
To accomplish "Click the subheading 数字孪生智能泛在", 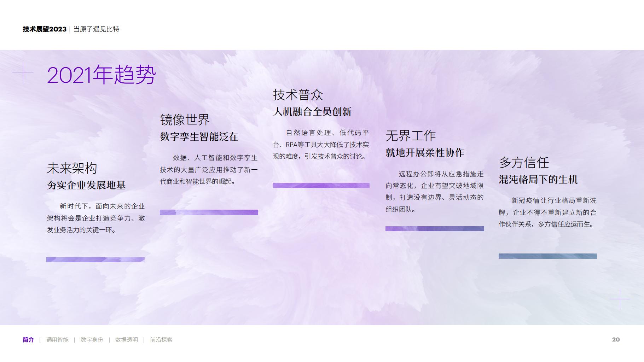I will point(199,137).
